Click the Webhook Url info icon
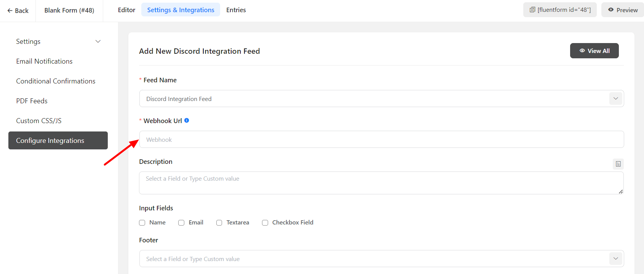The width and height of the screenshot is (644, 274). pyautogui.click(x=187, y=120)
